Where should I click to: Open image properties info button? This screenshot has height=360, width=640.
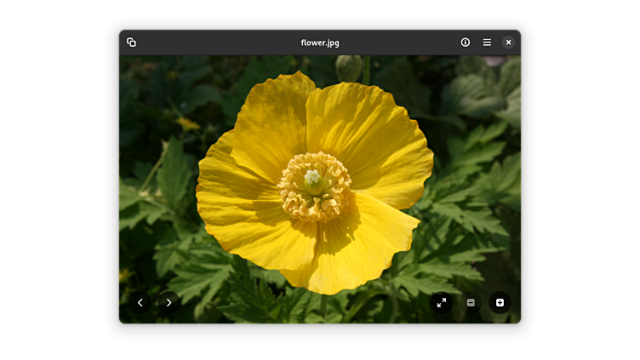(465, 42)
